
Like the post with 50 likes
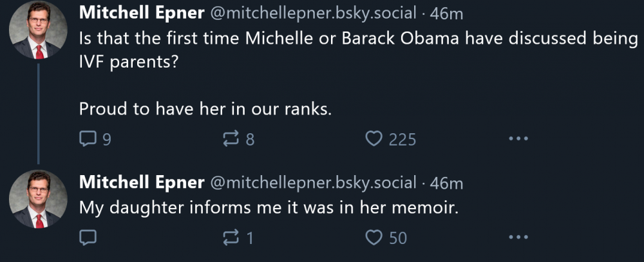pyautogui.click(x=374, y=238)
